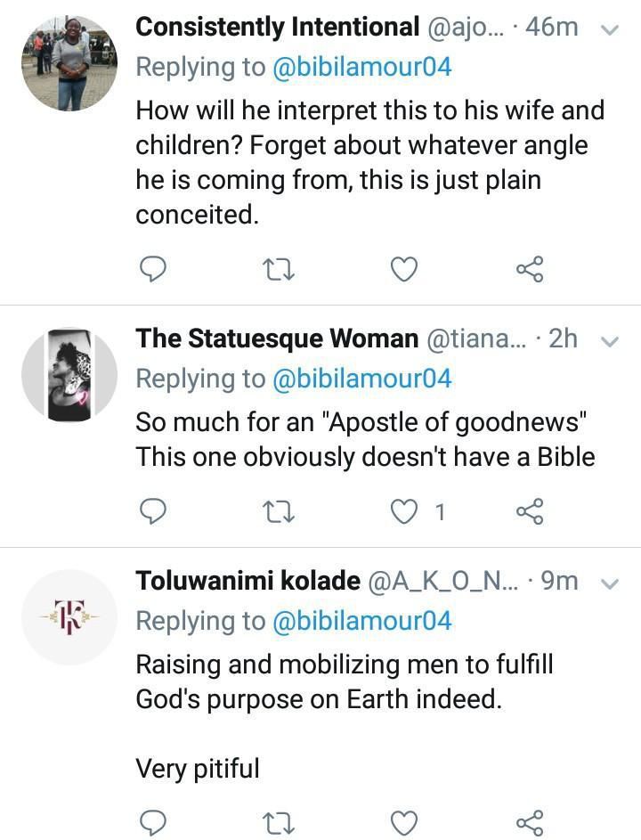
Task: Reply to Toluwanimi kolade's tweet
Action: click(155, 821)
